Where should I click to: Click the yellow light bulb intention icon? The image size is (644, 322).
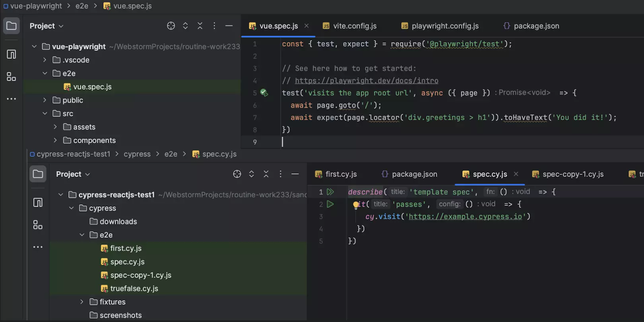(356, 205)
